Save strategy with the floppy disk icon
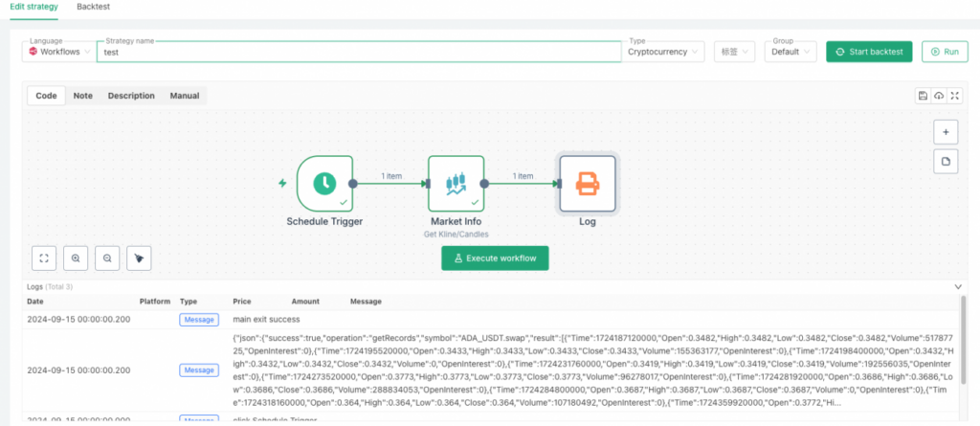The image size is (980, 426). click(x=923, y=96)
